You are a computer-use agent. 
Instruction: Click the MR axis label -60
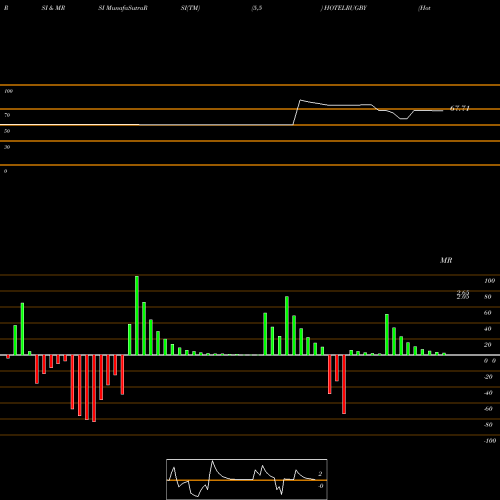point(488,409)
